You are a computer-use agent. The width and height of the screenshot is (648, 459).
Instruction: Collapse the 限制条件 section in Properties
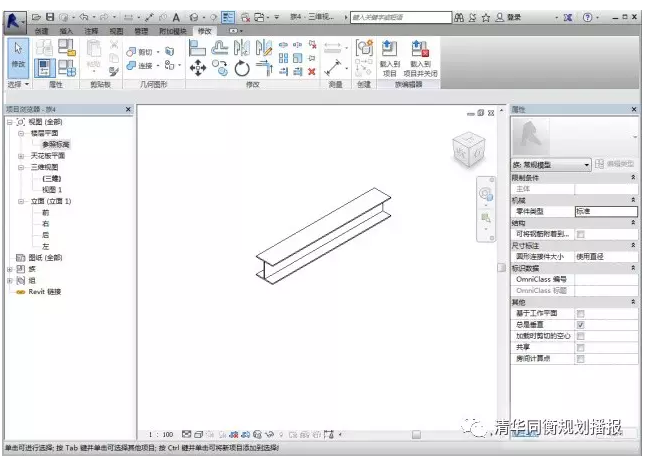pos(633,177)
